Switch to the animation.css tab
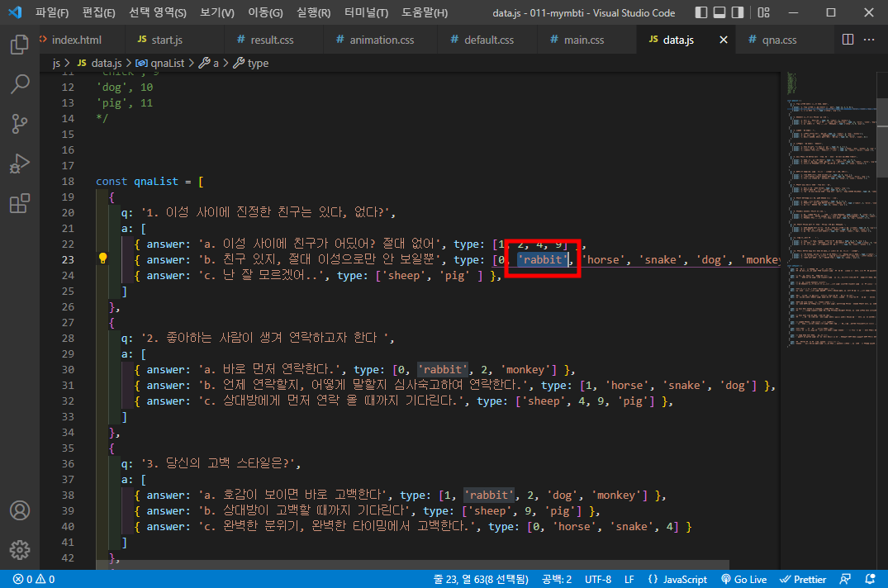Viewport: 888px width, 588px height. point(382,40)
